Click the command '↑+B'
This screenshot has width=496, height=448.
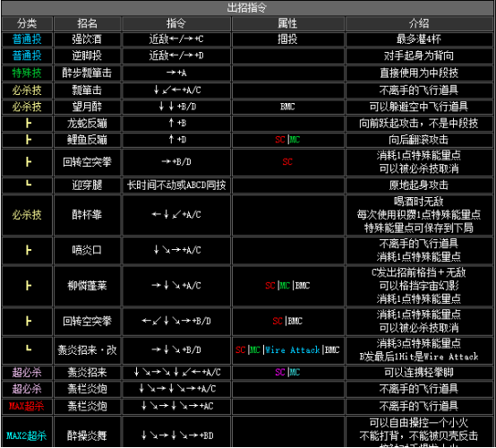pyautogui.click(x=177, y=123)
